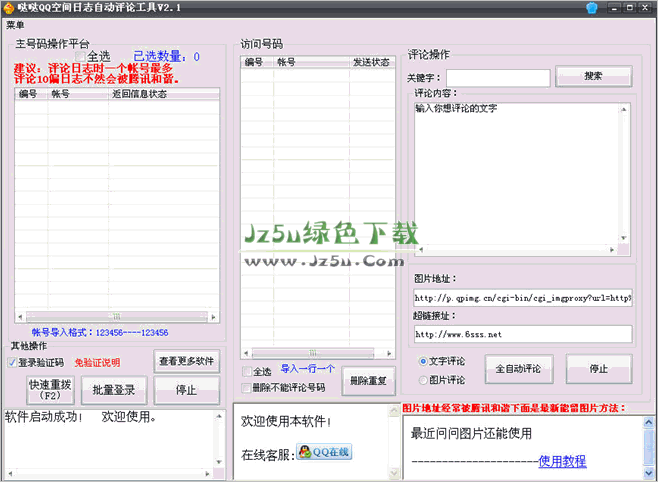Click the app icon in title bar

[8, 8]
